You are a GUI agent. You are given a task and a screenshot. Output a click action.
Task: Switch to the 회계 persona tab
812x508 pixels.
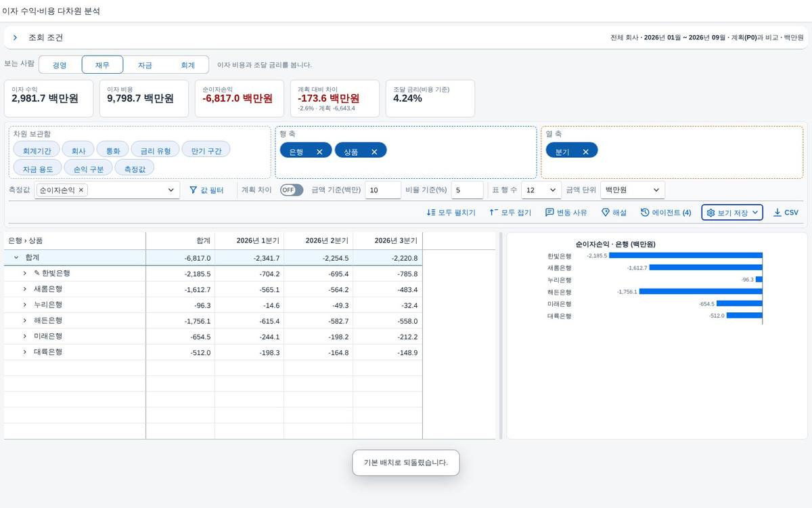[x=187, y=65]
